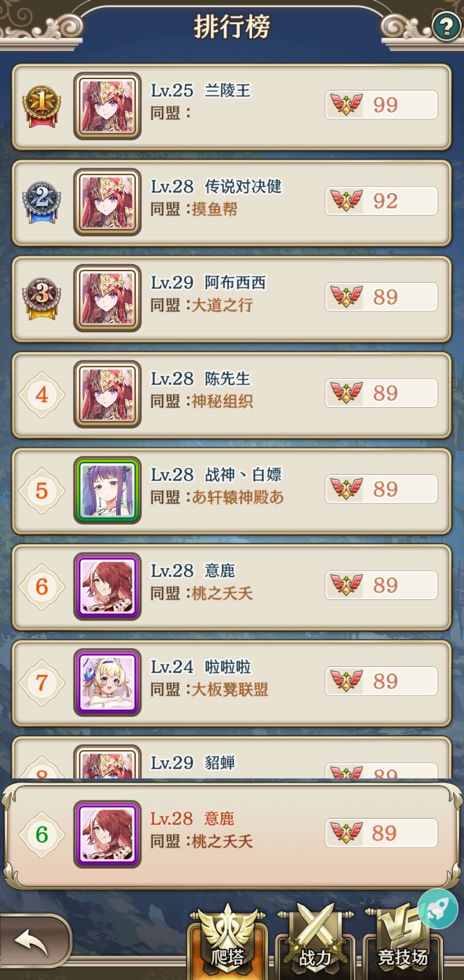Open 摸鱼帮 alliance name
The width and height of the screenshot is (464, 980).
(x=214, y=209)
